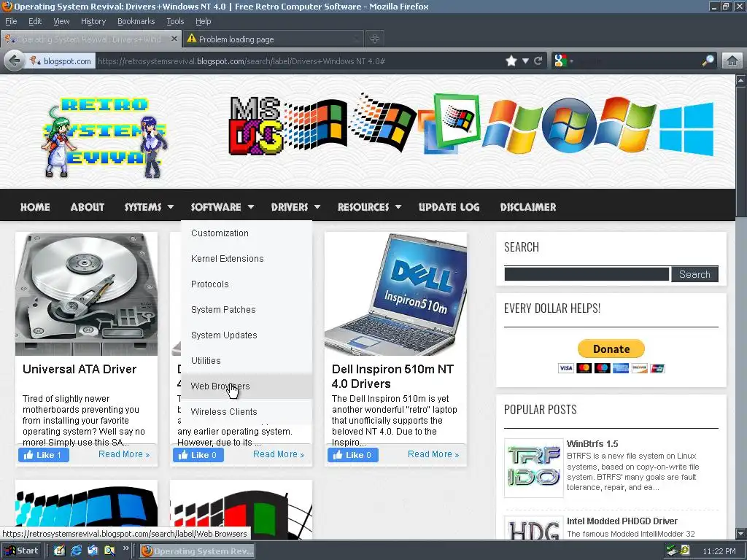Expand the DRIVERS dropdown menu
The width and height of the screenshot is (747, 560).
295,207
